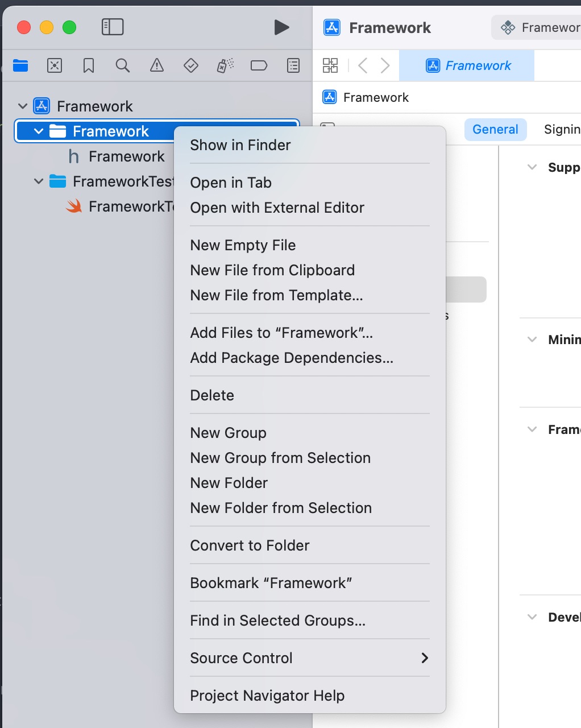Collapse the top-level Framework project entry

[x=22, y=106]
